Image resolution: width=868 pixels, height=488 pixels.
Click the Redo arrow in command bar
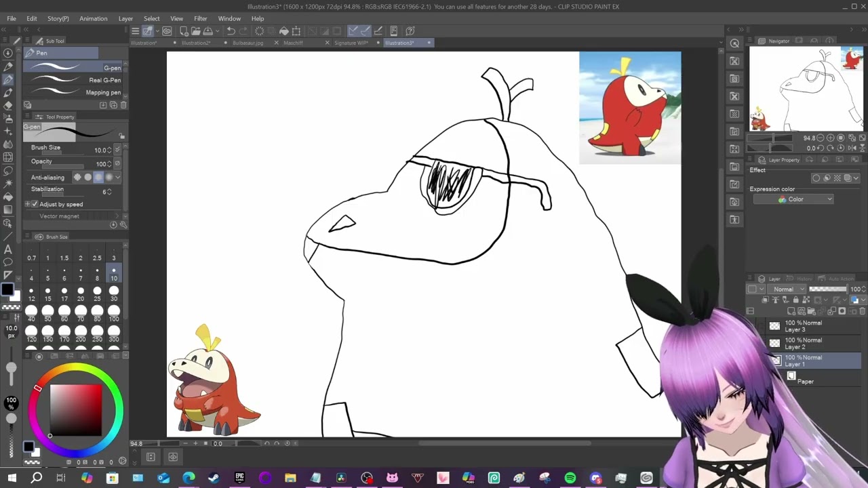pyautogui.click(x=244, y=30)
